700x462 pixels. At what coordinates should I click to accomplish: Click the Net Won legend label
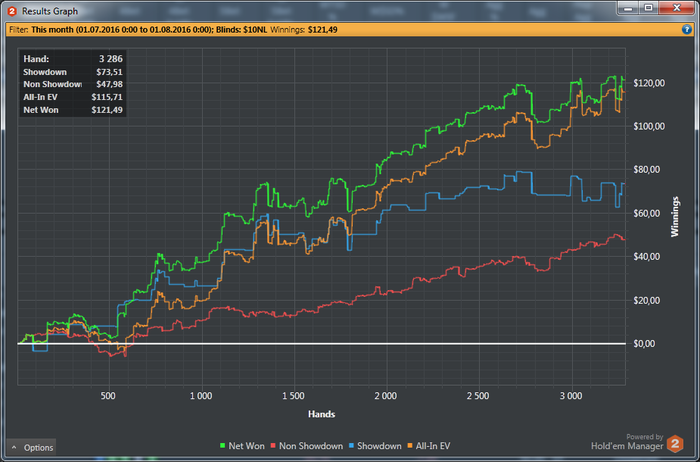(246, 446)
